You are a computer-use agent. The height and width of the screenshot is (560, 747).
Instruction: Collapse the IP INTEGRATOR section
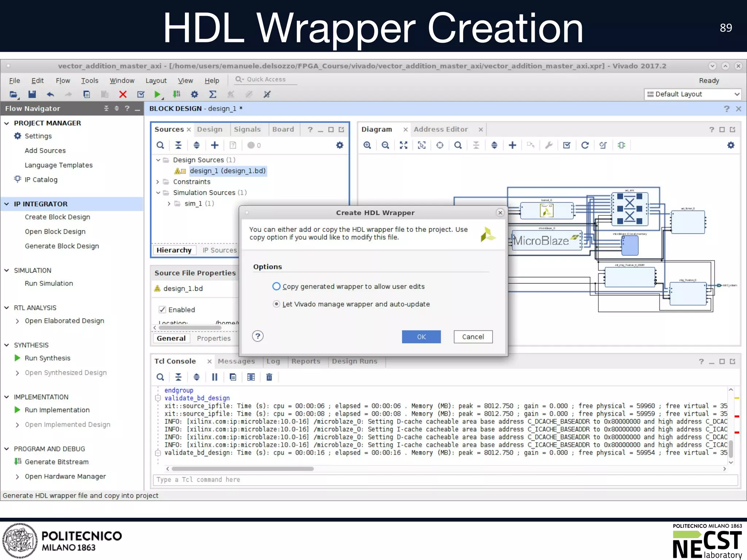pyautogui.click(x=7, y=204)
